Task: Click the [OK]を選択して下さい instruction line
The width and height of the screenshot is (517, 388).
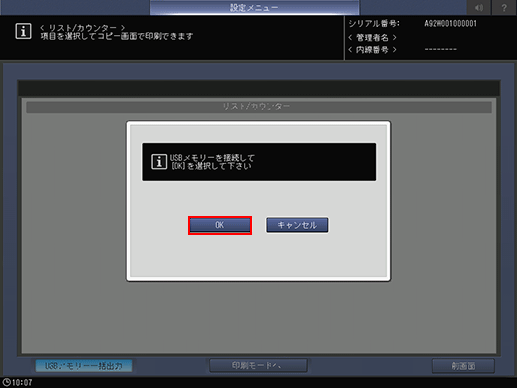Action: [x=211, y=166]
